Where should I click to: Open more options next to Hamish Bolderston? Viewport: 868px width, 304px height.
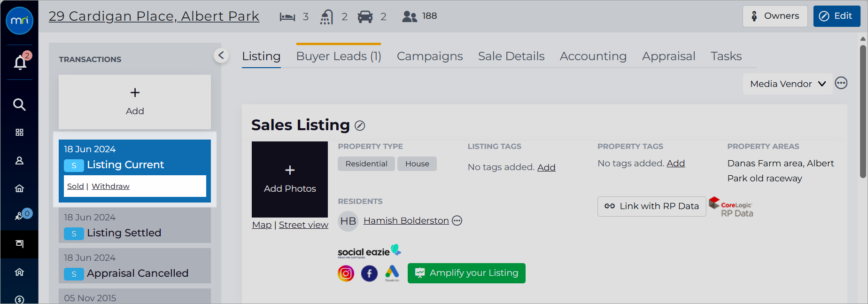tap(457, 221)
